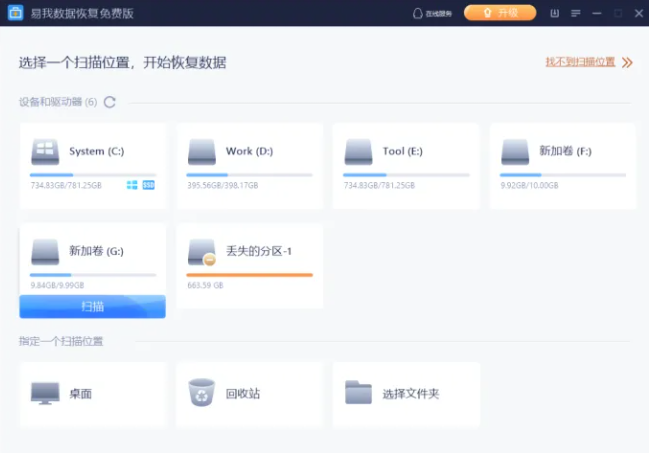
Task: Open the hamburger menu in title bar
Action: 576,13
